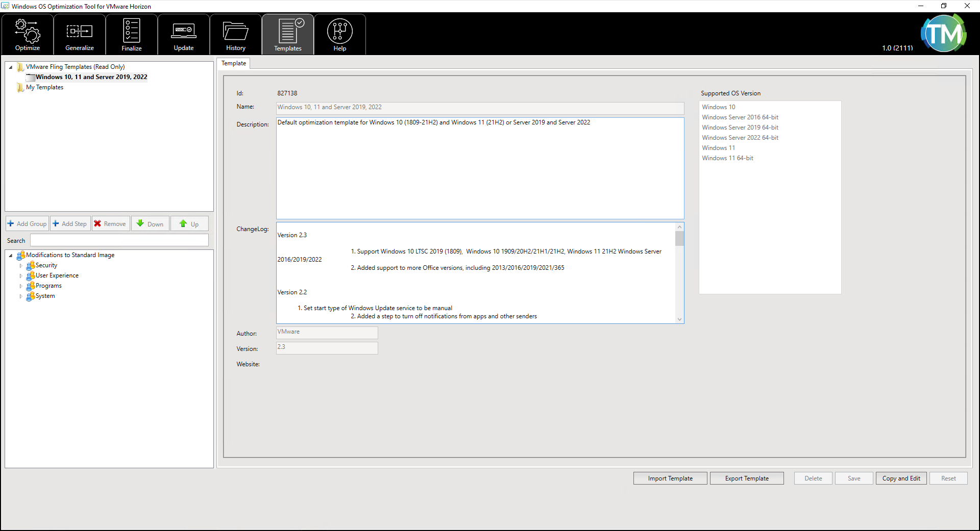Click the Remove button
Image resolution: width=980 pixels, height=531 pixels.
pyautogui.click(x=111, y=223)
